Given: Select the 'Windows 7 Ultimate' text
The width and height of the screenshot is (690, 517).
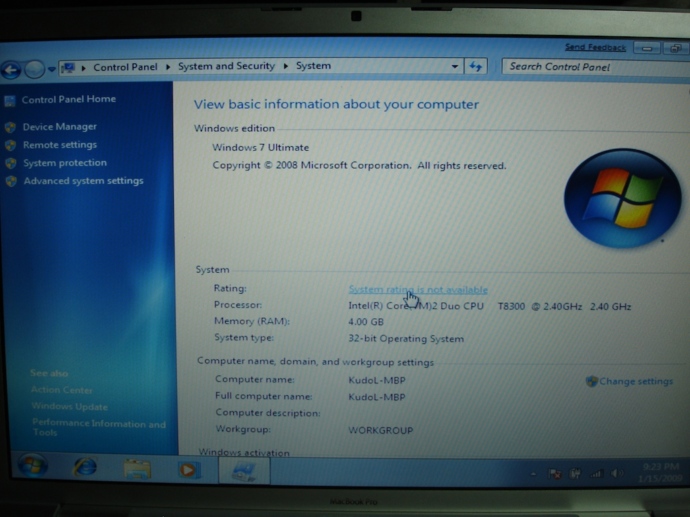Looking at the screenshot, I should [261, 147].
